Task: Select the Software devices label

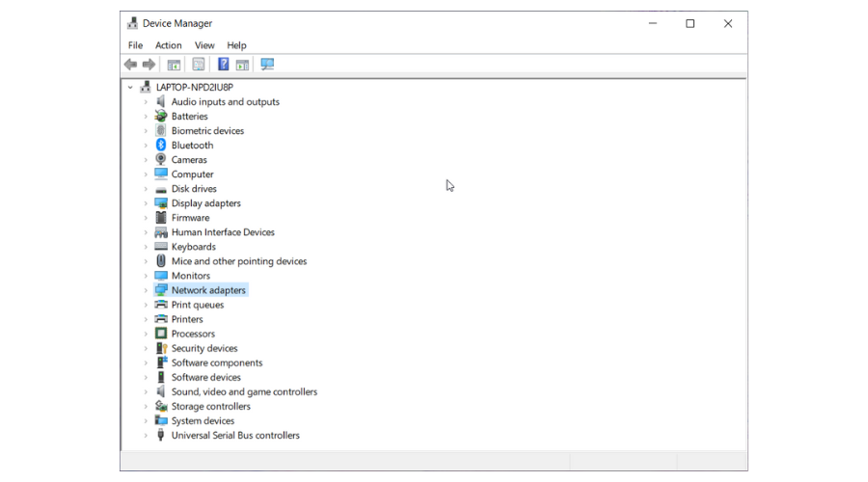Action: (206, 378)
